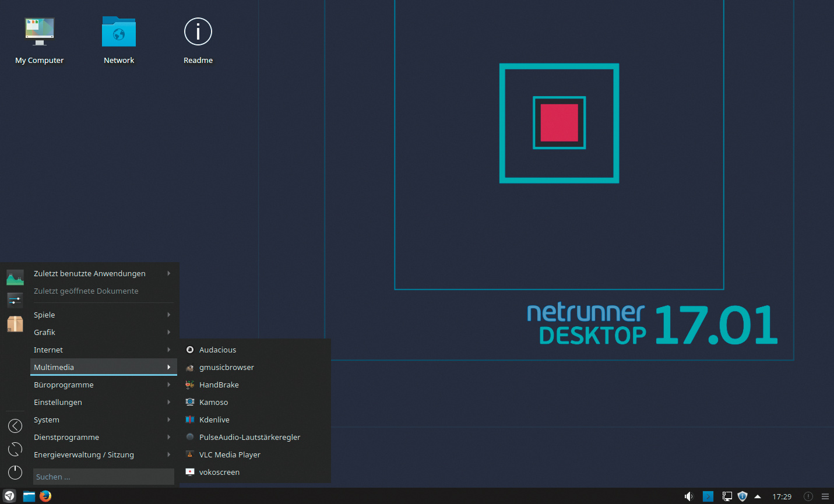Click the volume speaker tray icon

coord(689,496)
